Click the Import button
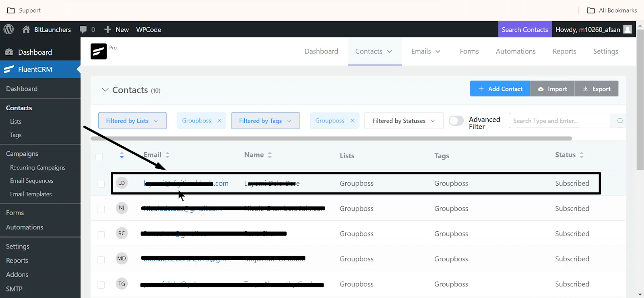This screenshot has height=298, width=644. (552, 89)
